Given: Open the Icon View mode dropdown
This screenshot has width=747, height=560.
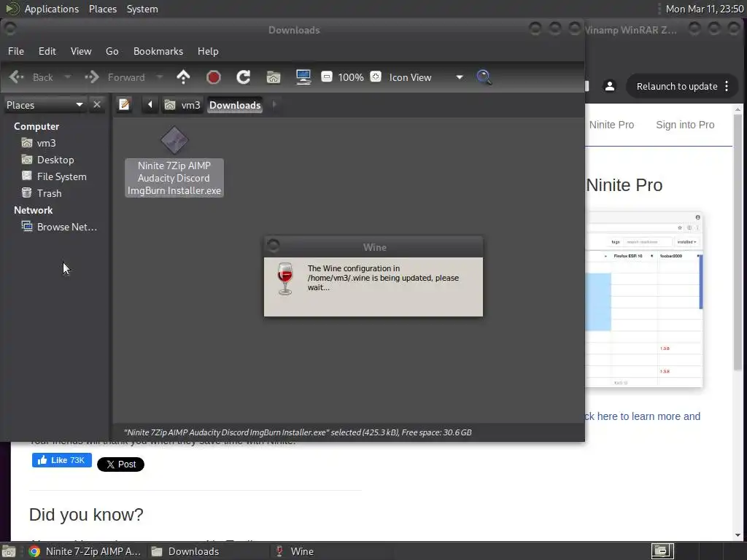Looking at the screenshot, I should (425, 77).
